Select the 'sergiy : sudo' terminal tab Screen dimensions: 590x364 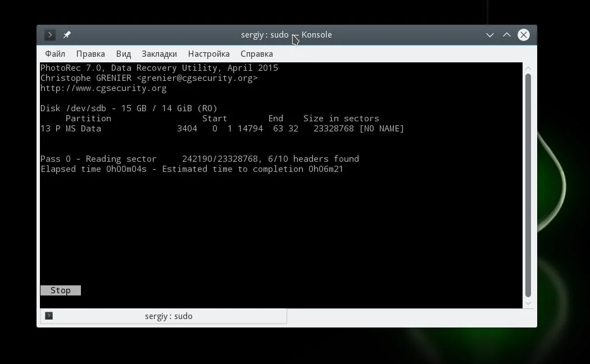[164, 316]
